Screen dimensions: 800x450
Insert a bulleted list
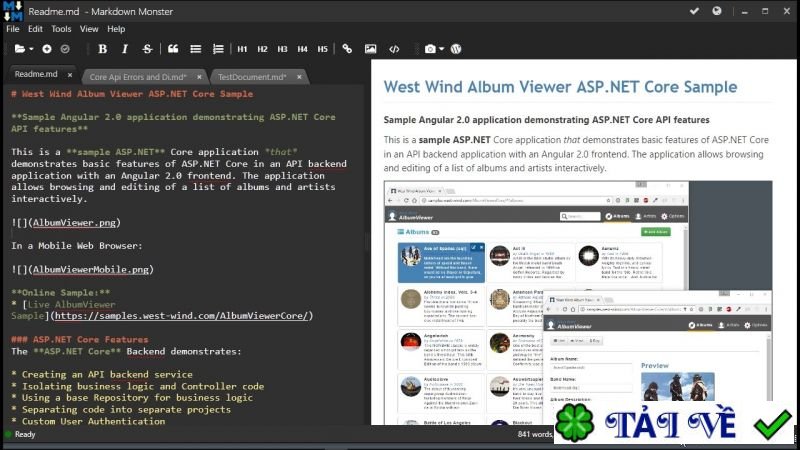[x=195, y=49]
